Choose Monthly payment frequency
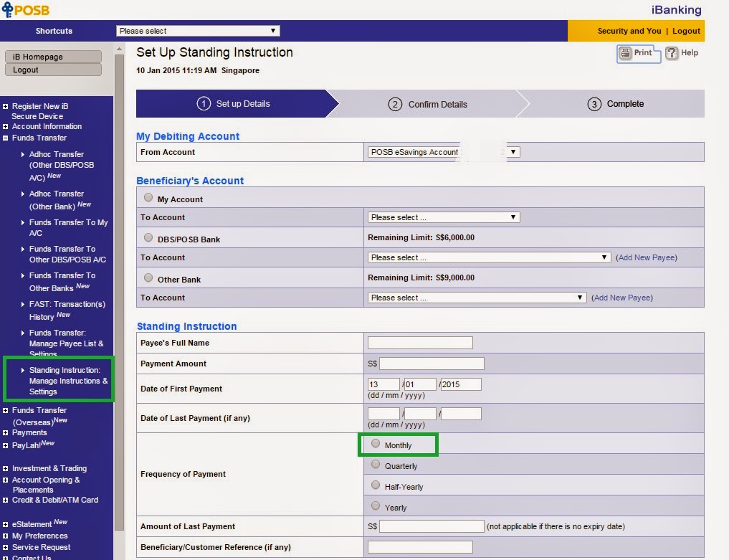The image size is (729, 560). point(376,443)
